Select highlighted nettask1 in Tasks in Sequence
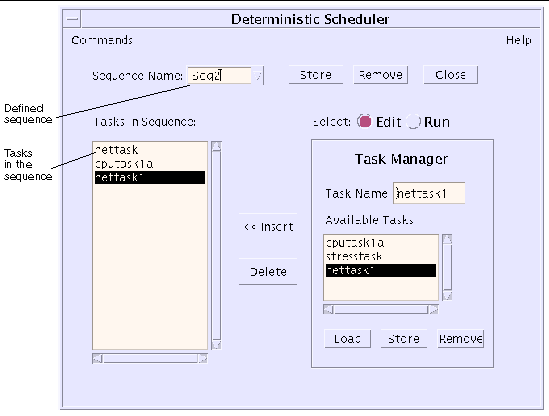Viewport: 549px width, 416px height. point(150,178)
